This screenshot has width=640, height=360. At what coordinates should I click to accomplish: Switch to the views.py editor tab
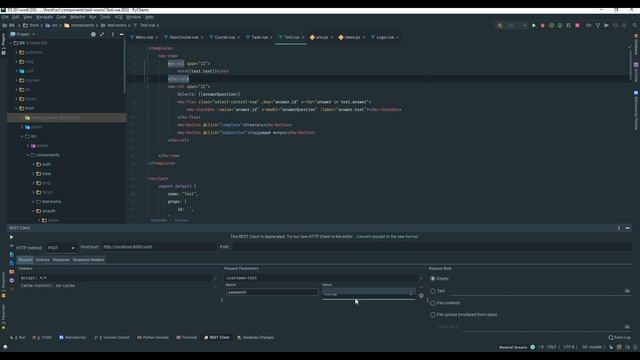coord(352,37)
